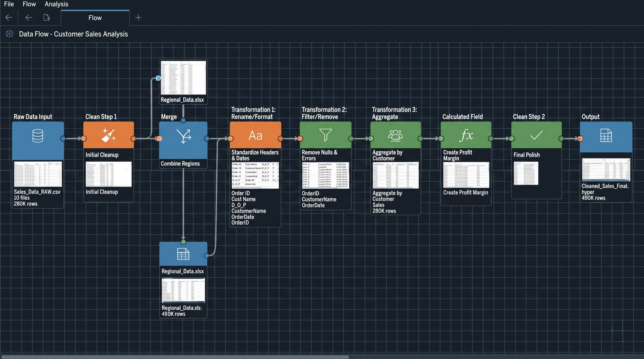Click the green top connector of lower Regional_Data node

pos(183,242)
